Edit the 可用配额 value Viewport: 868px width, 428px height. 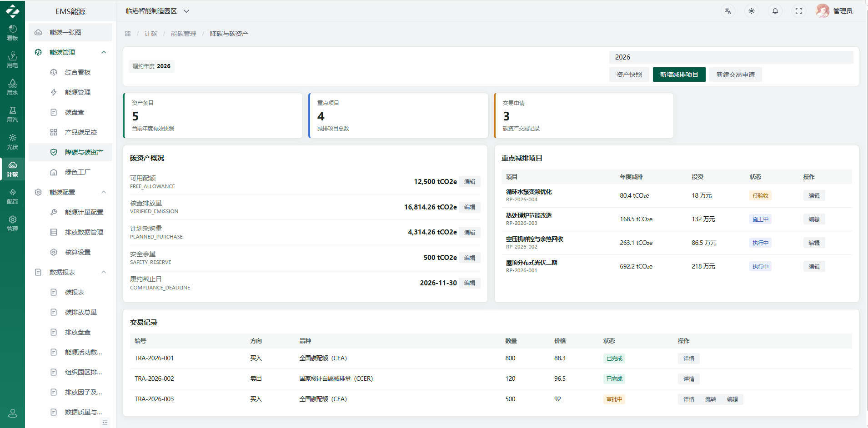pyautogui.click(x=470, y=182)
